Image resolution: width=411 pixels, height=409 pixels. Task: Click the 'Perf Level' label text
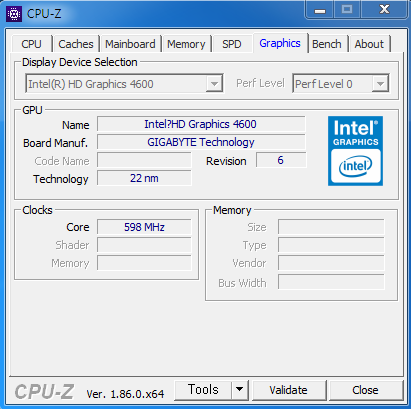point(260,83)
